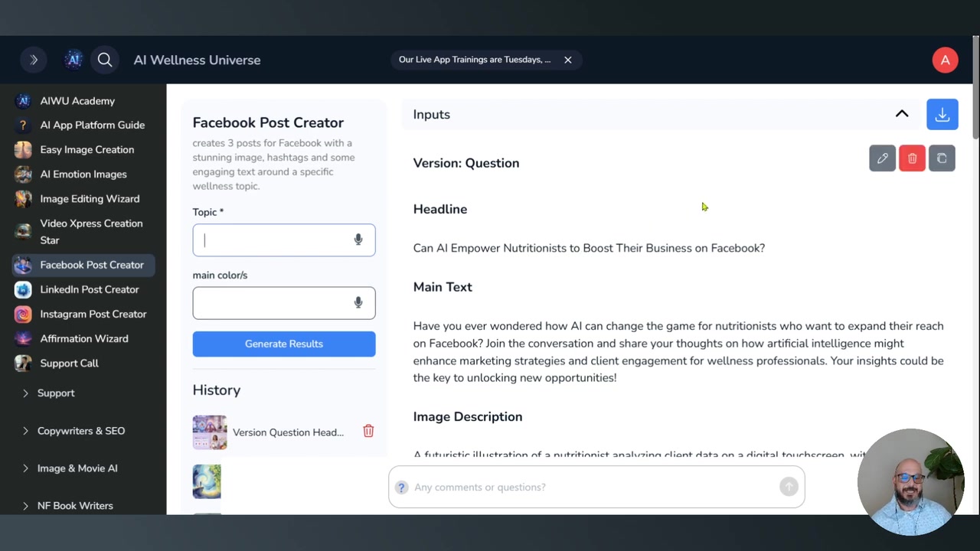Screen dimensions: 980x551
Task: Click the red trash delete button
Action: (912, 158)
